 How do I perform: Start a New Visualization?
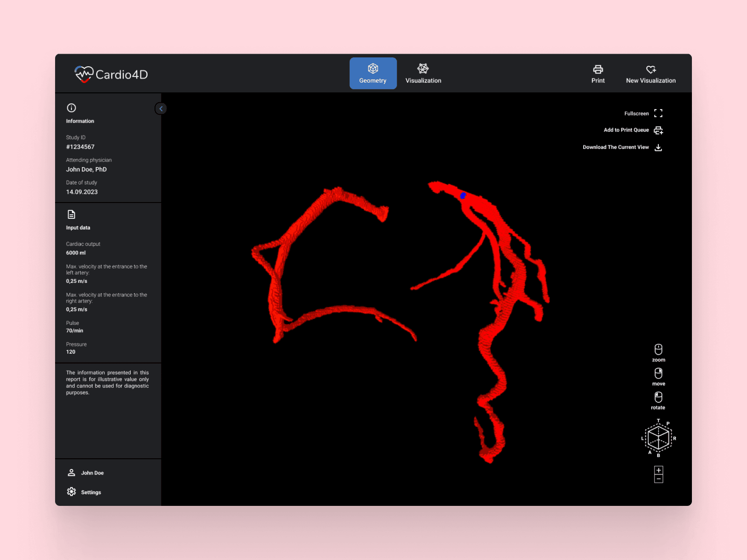click(651, 74)
